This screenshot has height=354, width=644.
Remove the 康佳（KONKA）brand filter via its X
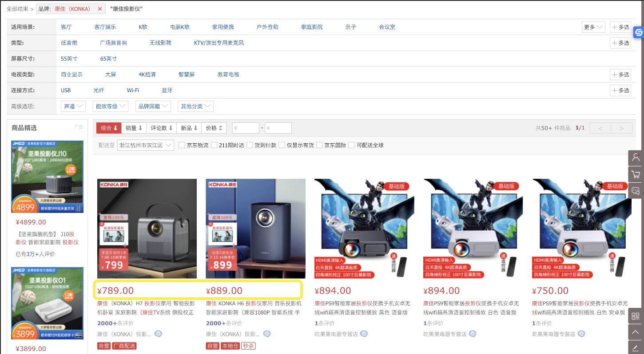(100, 8)
